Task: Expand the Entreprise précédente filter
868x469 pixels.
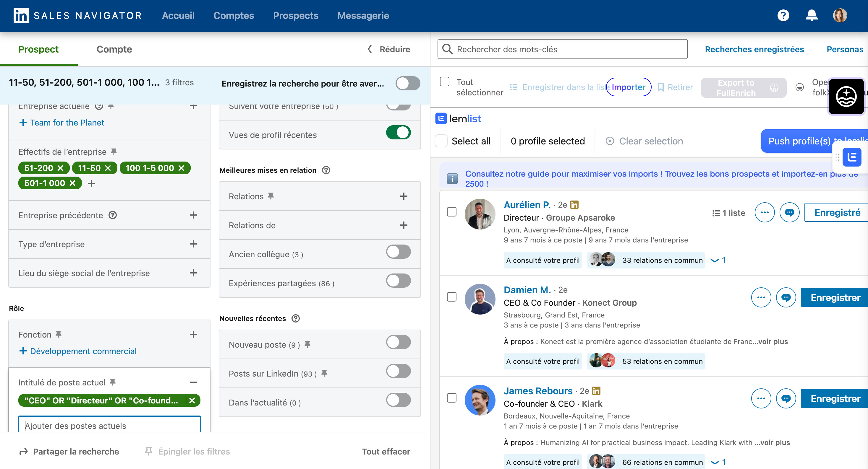Action: (193, 215)
